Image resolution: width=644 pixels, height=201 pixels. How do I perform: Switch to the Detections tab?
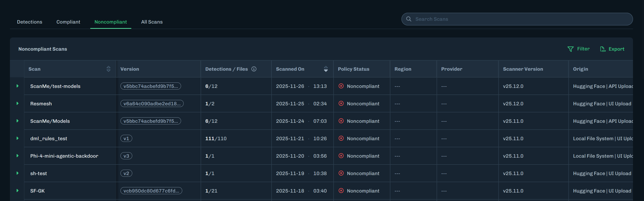29,22
